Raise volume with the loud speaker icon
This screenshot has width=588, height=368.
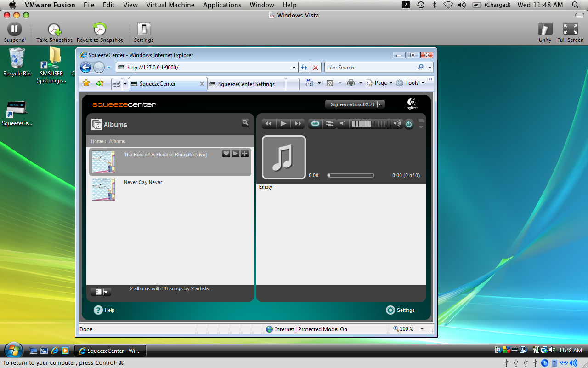coord(396,123)
